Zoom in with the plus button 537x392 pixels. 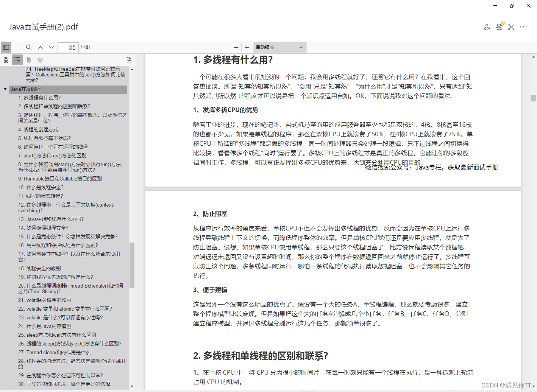[x=247, y=47]
